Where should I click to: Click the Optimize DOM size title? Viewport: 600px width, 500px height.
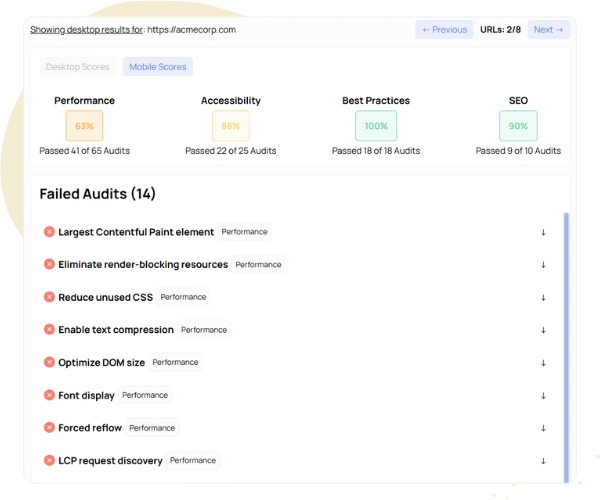tap(101, 363)
